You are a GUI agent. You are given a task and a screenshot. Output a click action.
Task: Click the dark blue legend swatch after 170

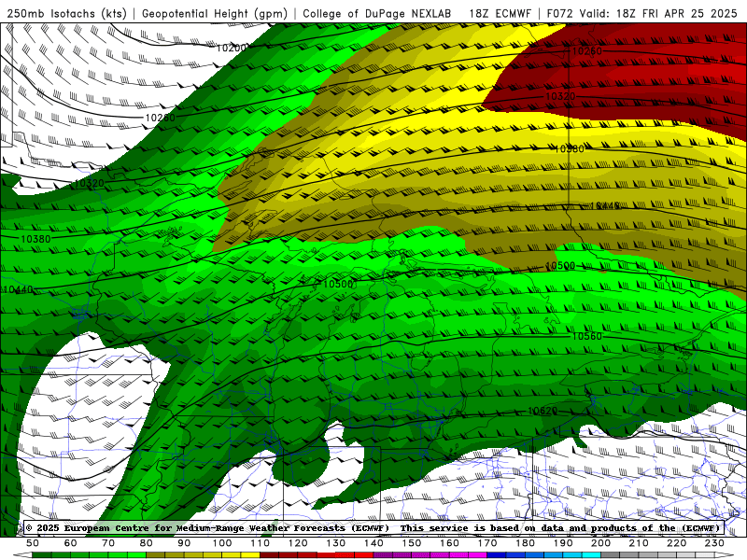(497, 555)
